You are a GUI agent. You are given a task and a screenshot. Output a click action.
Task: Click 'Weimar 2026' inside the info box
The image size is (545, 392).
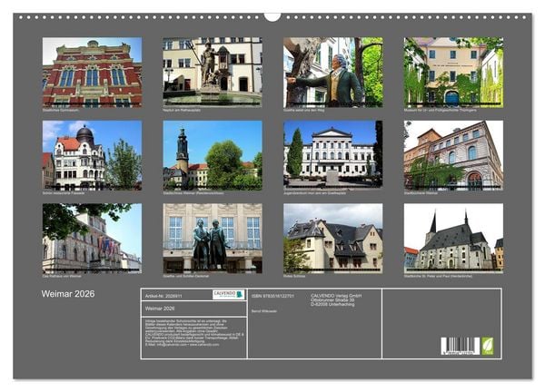(160, 309)
